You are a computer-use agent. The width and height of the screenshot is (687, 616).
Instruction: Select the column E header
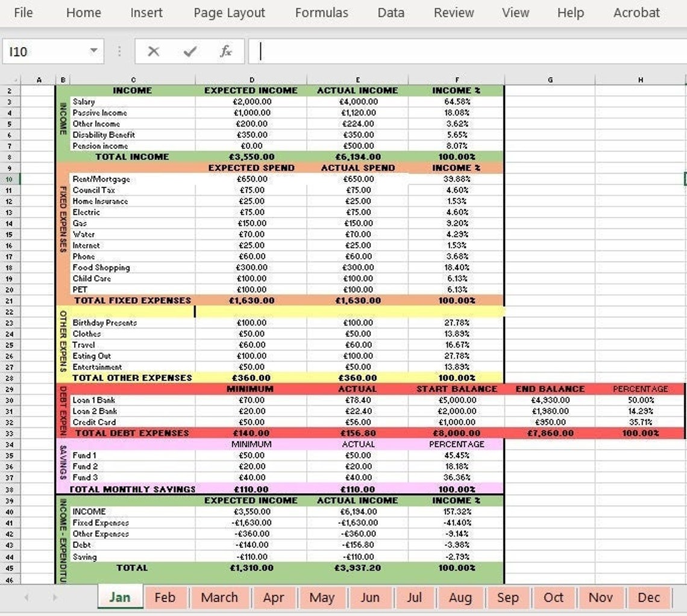[358, 79]
